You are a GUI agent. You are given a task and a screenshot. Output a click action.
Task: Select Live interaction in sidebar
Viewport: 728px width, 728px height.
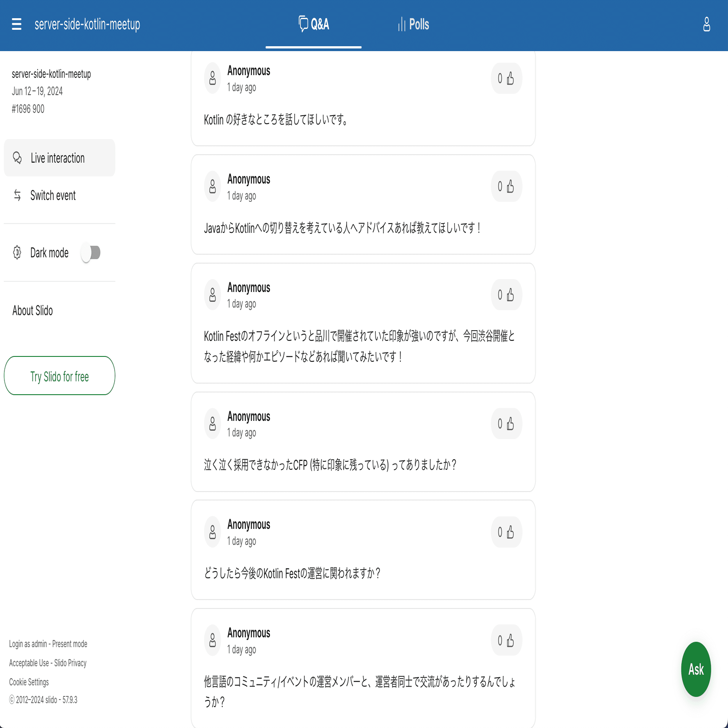coord(60,158)
